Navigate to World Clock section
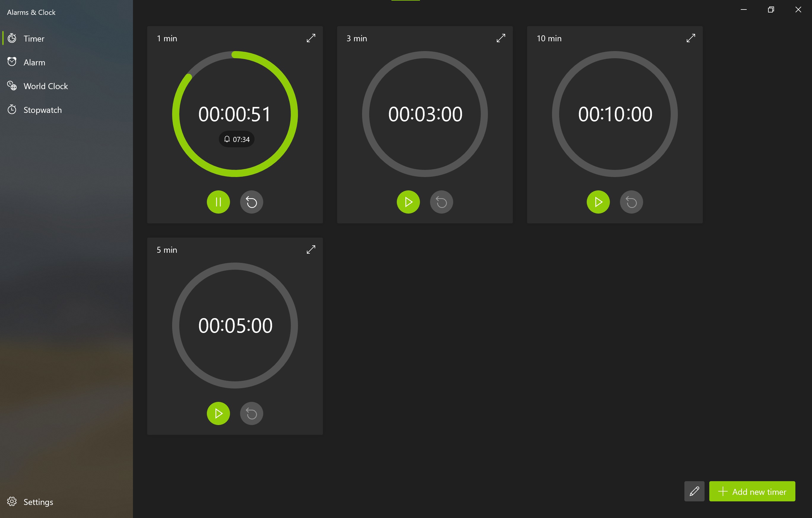Screen dimensions: 812x518 [x=46, y=85]
